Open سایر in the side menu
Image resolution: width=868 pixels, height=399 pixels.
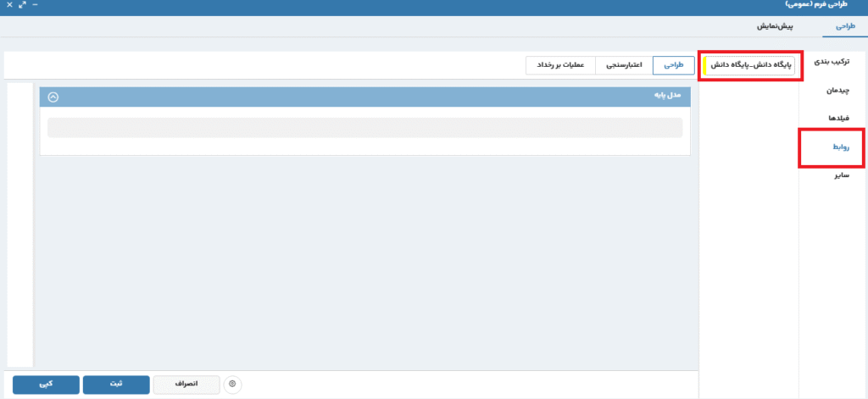tap(841, 175)
